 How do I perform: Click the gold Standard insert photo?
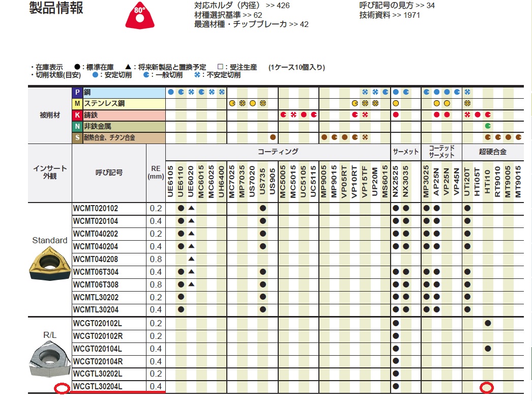point(50,264)
